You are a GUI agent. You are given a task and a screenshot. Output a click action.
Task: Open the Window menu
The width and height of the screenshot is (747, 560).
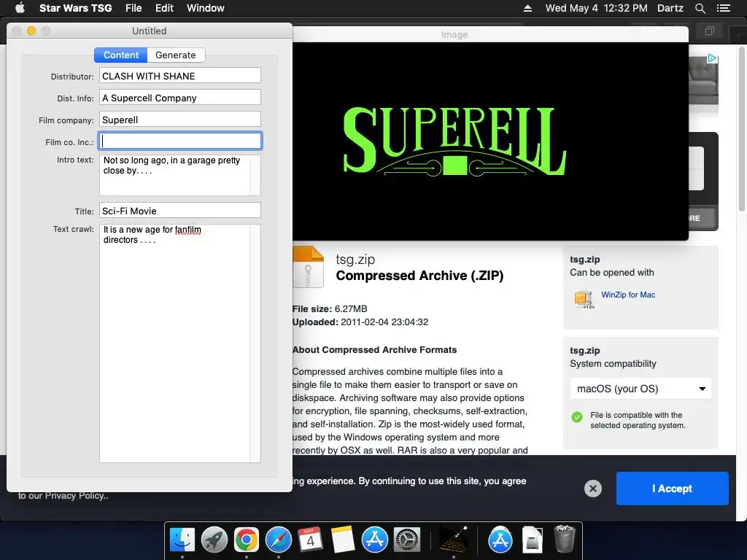coord(205,8)
